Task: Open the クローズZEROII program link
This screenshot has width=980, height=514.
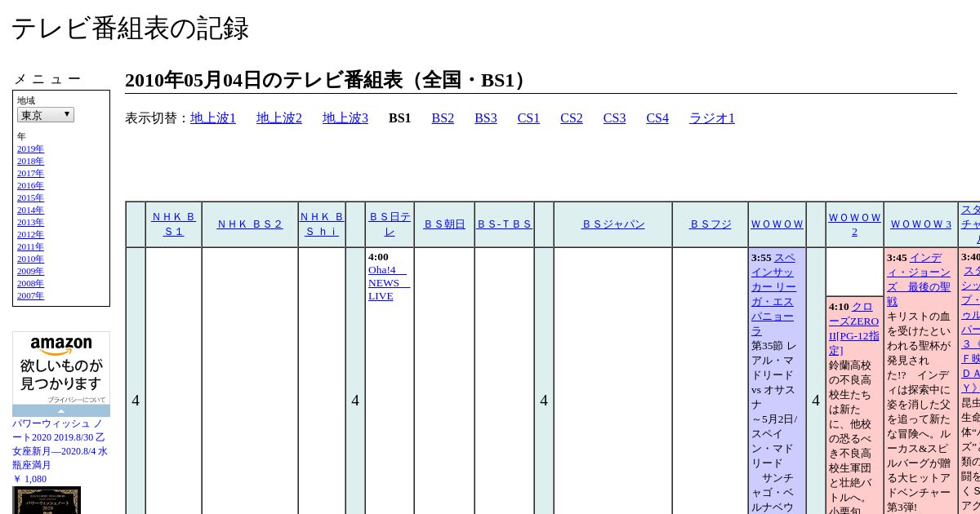Action: [x=854, y=328]
